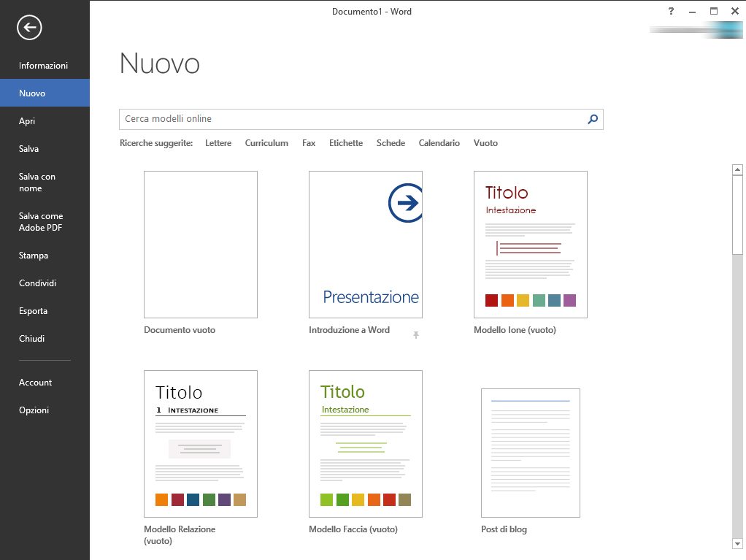
Task: Select Apri in the sidebar
Action: pyautogui.click(x=27, y=121)
